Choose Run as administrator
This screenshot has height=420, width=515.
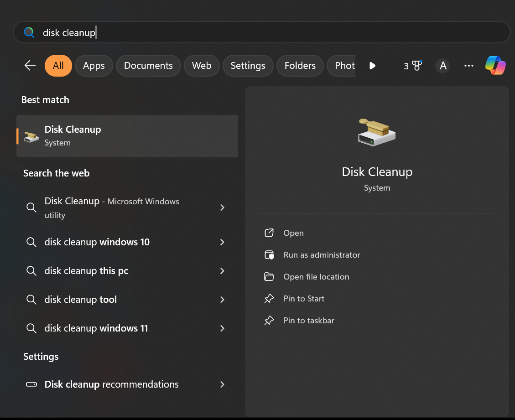tap(322, 255)
